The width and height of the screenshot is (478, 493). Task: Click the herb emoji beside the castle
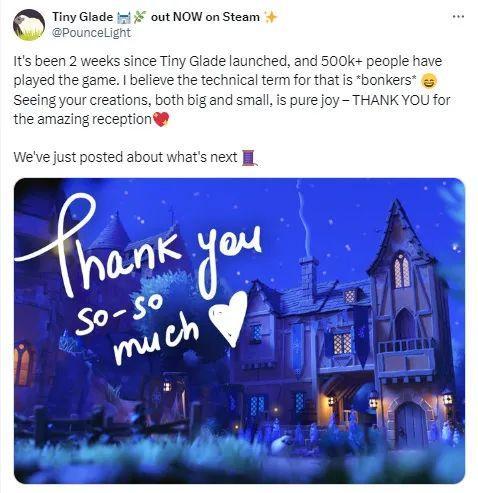139,17
